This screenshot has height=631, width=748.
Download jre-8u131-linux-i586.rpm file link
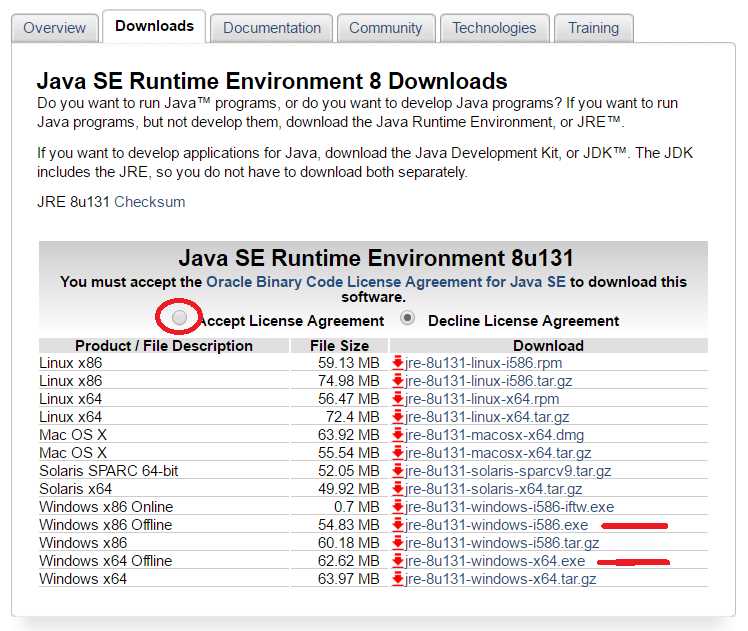pos(483,363)
